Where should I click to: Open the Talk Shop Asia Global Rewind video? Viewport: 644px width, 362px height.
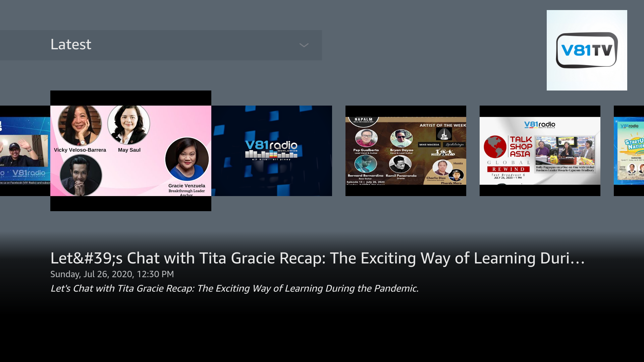(540, 150)
